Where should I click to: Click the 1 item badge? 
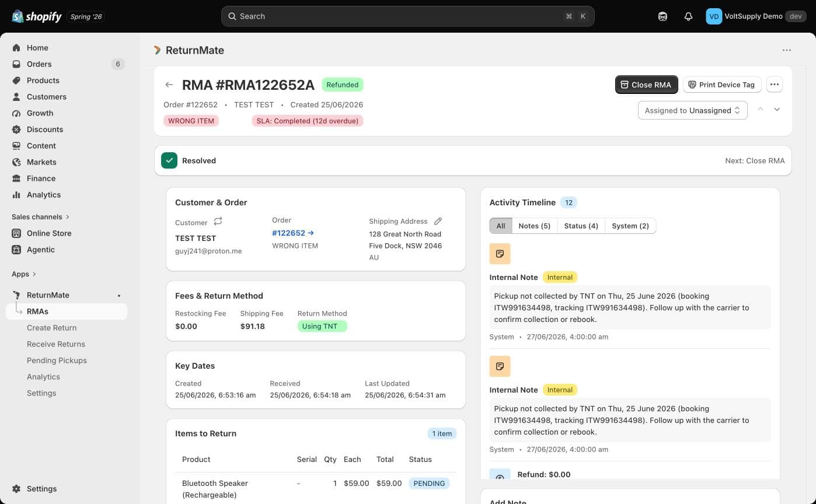[x=442, y=433]
